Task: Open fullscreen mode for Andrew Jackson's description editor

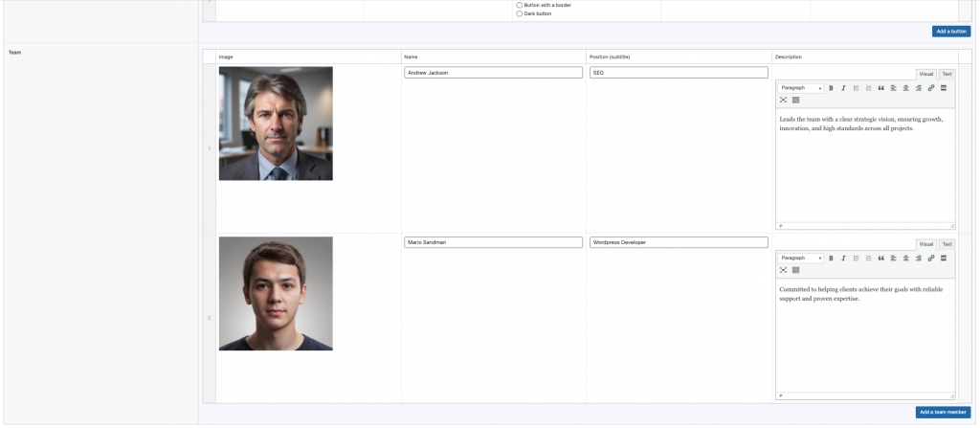Action: [783, 101]
